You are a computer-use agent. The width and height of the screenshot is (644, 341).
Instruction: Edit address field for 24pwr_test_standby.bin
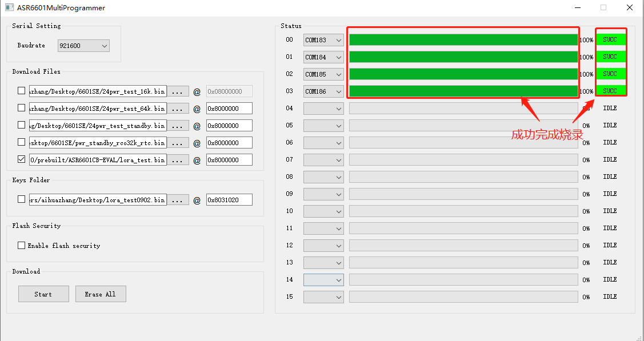click(x=229, y=126)
